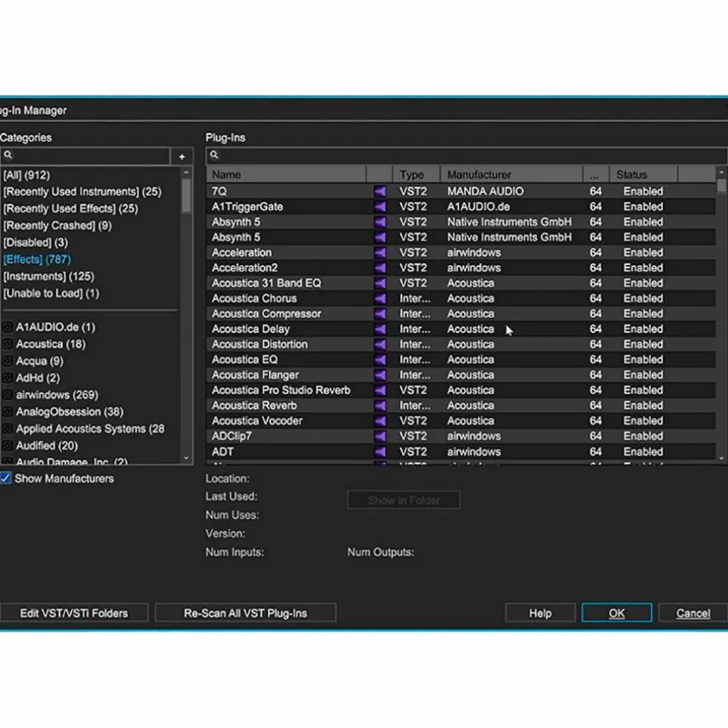This screenshot has width=728, height=728.
Task: Expand the Applied Acoustics Systems node
Action: point(7,429)
